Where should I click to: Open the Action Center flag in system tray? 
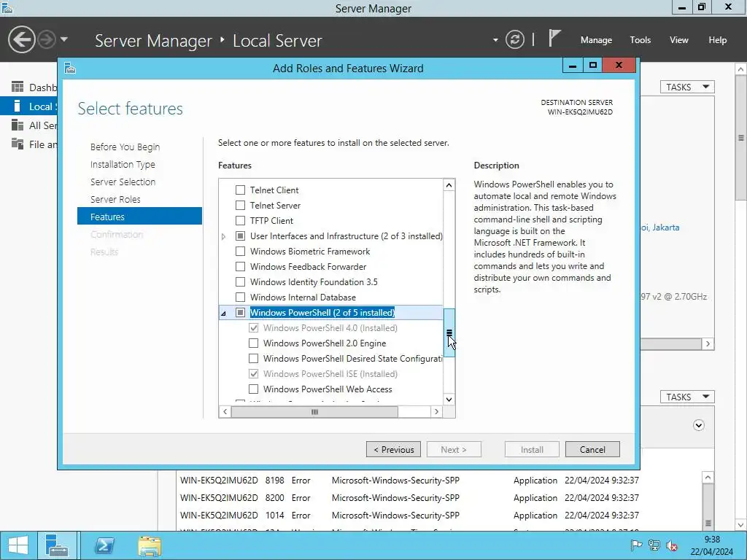click(636, 545)
